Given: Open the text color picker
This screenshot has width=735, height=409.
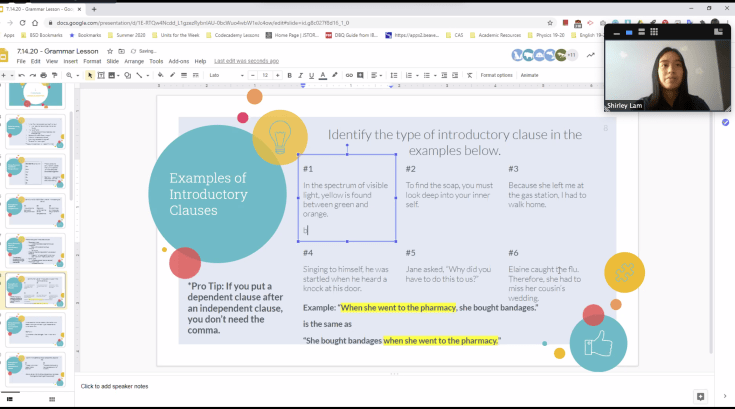Looking at the screenshot, I should pyautogui.click(x=322, y=75).
